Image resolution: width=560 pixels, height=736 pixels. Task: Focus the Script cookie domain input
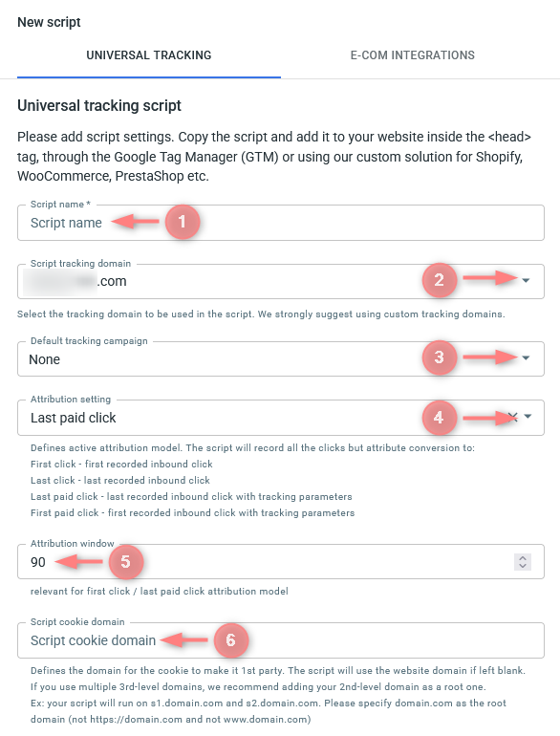[x=281, y=640]
